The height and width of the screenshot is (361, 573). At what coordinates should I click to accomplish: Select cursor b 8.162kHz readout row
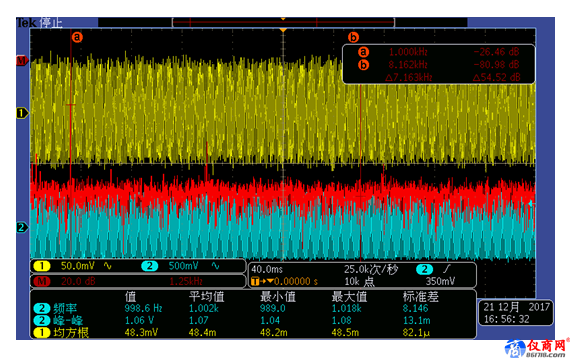pos(439,65)
